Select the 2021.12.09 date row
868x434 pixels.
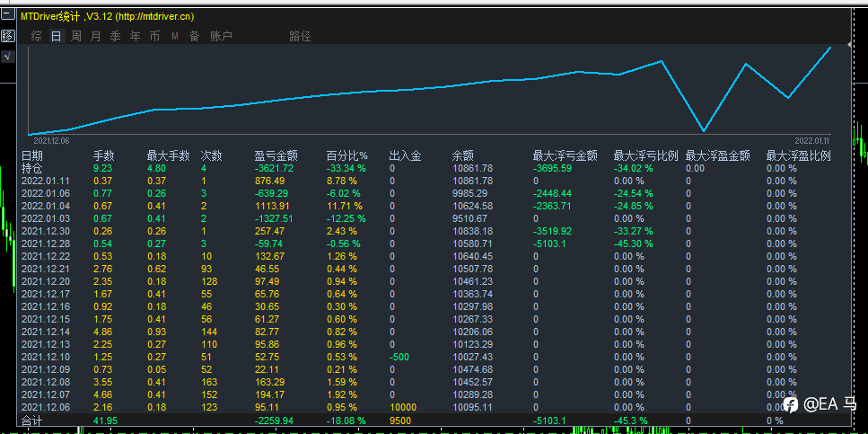(434, 369)
